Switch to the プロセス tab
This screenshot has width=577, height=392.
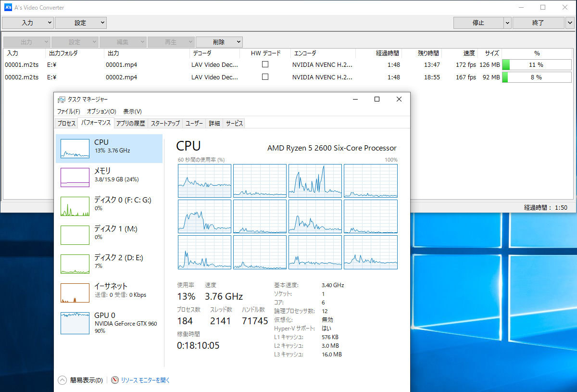66,123
